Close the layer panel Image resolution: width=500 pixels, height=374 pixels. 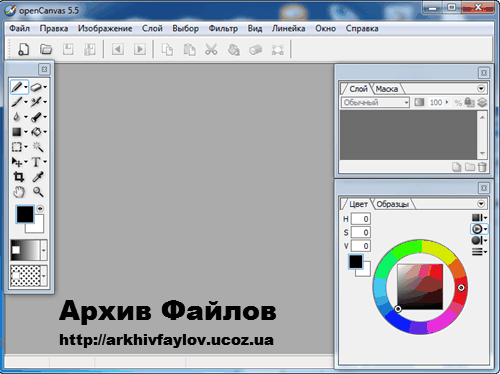pyautogui.click(x=484, y=73)
